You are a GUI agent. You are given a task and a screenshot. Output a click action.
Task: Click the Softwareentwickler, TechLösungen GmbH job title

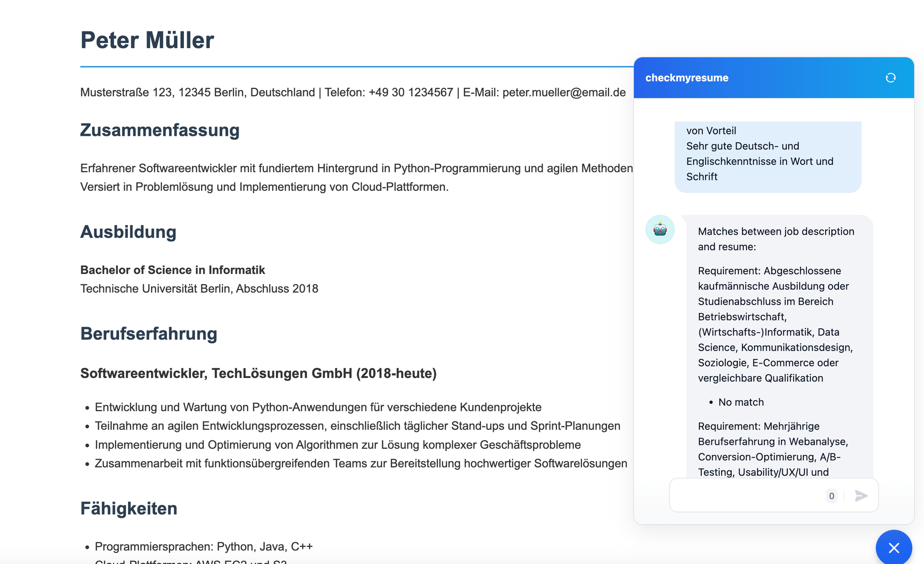click(258, 373)
